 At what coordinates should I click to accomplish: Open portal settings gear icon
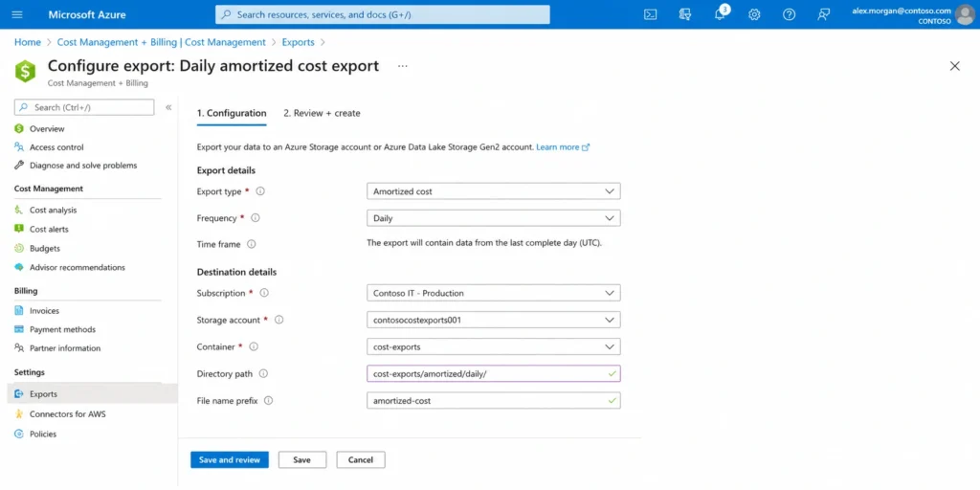pos(754,14)
